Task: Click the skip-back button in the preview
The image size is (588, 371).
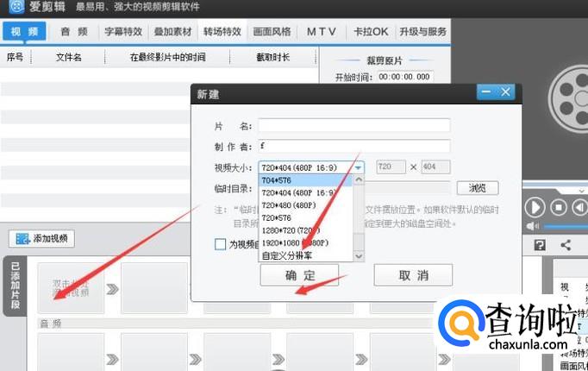Action: pos(579,207)
